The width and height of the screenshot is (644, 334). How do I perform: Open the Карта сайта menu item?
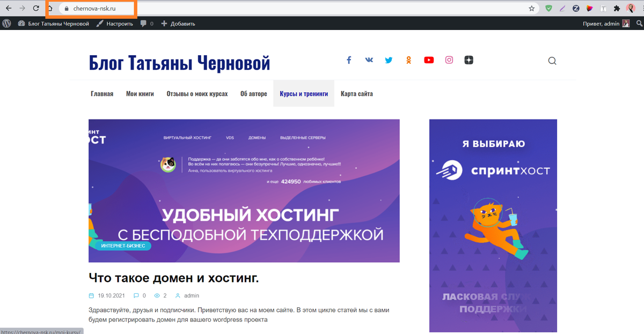tap(357, 94)
